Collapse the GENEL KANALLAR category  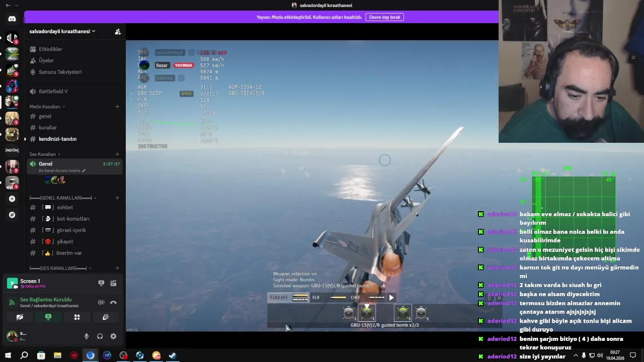pos(63,198)
